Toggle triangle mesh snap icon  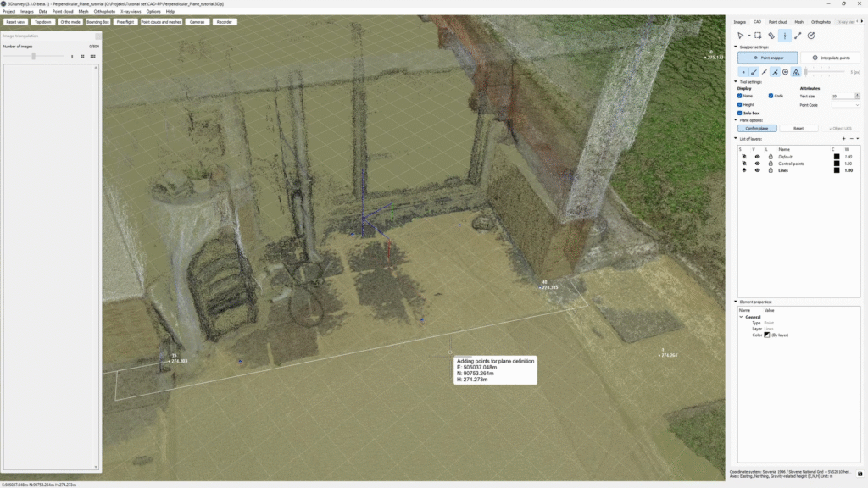[795, 72]
